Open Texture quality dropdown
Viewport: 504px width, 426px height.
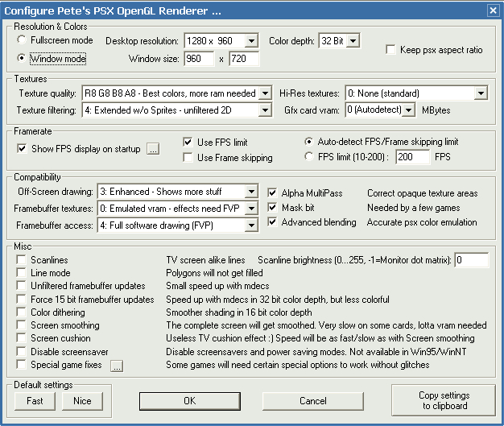(265, 93)
